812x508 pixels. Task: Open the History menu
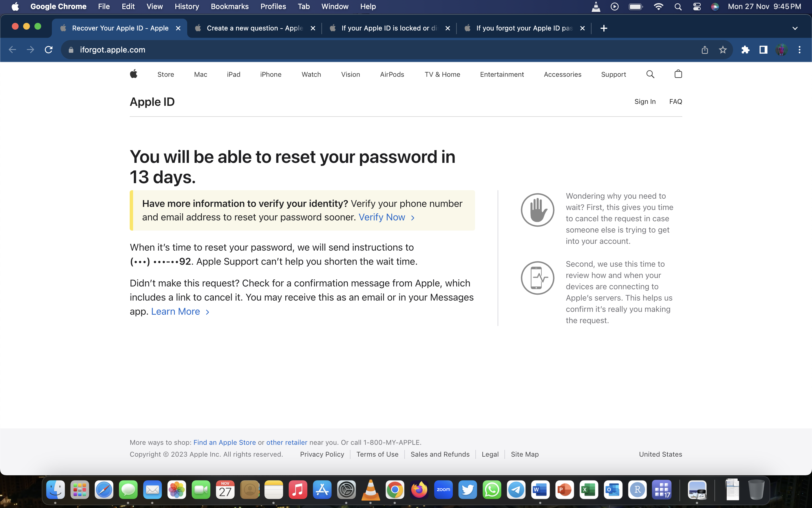(x=187, y=7)
